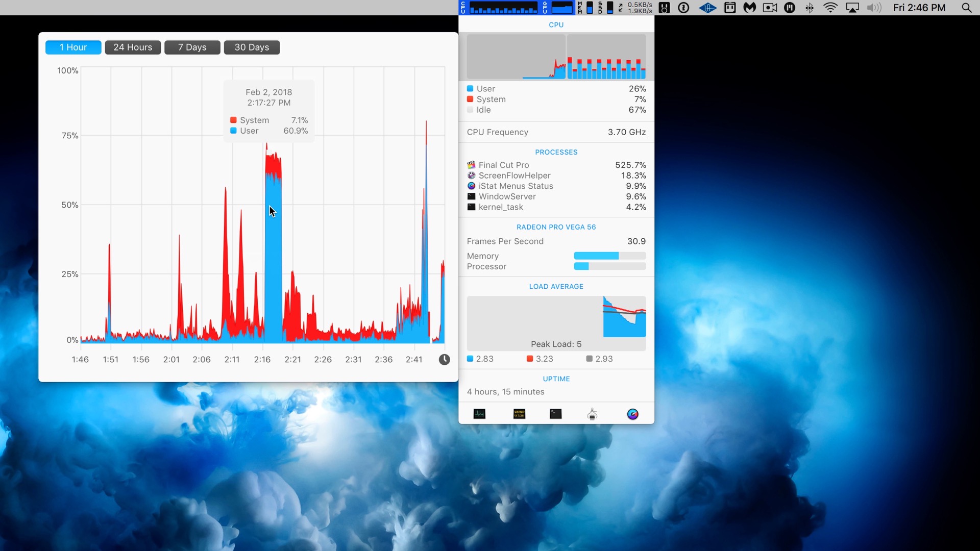Click the clock icon below the history graph

(x=444, y=360)
